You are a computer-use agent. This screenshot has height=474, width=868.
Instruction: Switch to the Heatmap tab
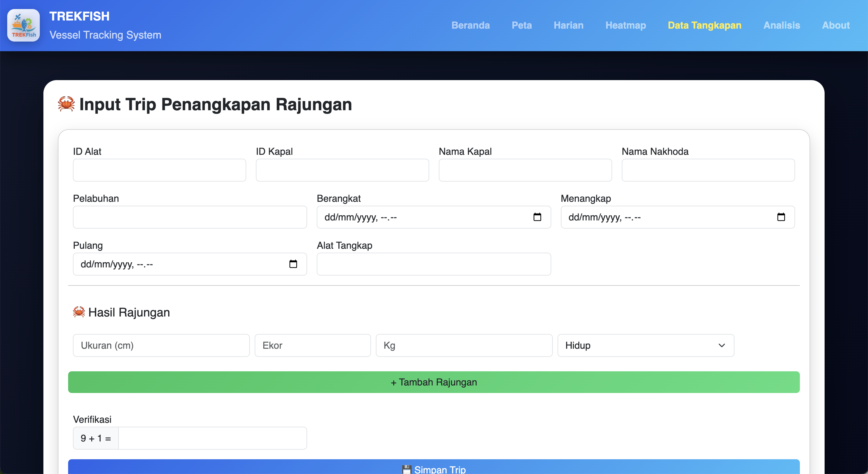click(x=625, y=25)
